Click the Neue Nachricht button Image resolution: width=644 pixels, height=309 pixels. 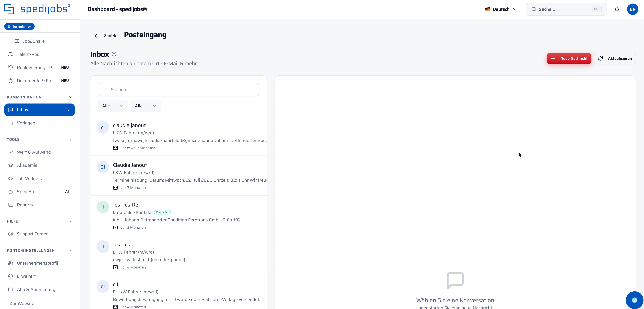[569, 58]
